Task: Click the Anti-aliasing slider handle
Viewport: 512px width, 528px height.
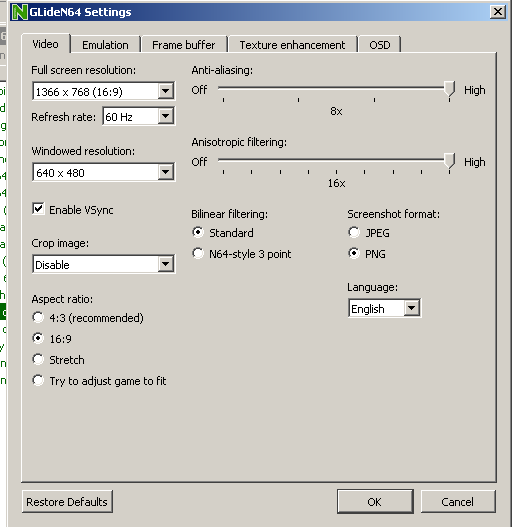Action: (x=449, y=89)
